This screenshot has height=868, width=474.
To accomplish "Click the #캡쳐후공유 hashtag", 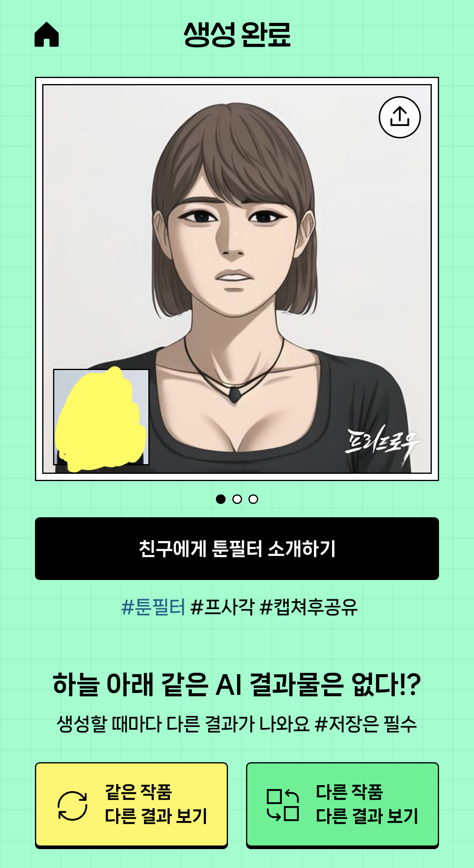I will coord(309,607).
